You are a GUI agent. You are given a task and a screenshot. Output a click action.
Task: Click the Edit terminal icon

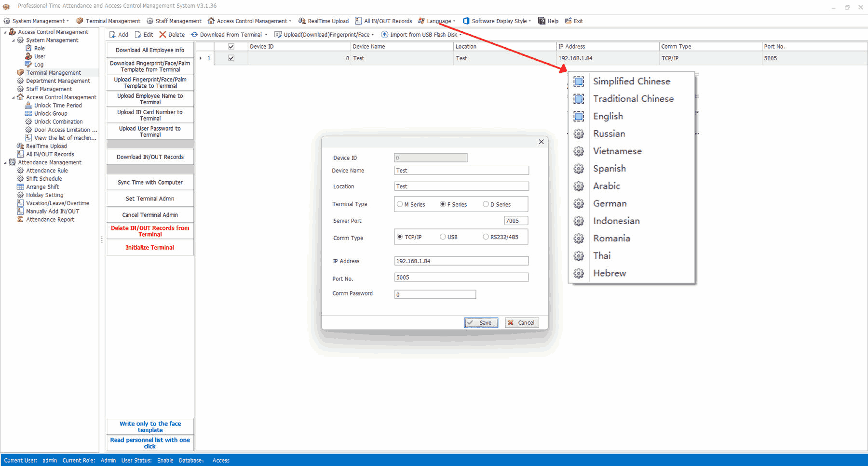pyautogui.click(x=138, y=35)
